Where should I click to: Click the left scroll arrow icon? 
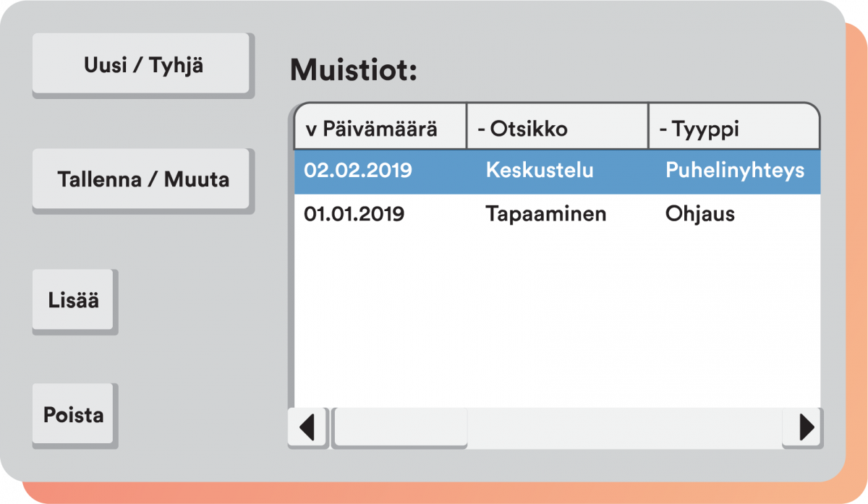coord(307,427)
